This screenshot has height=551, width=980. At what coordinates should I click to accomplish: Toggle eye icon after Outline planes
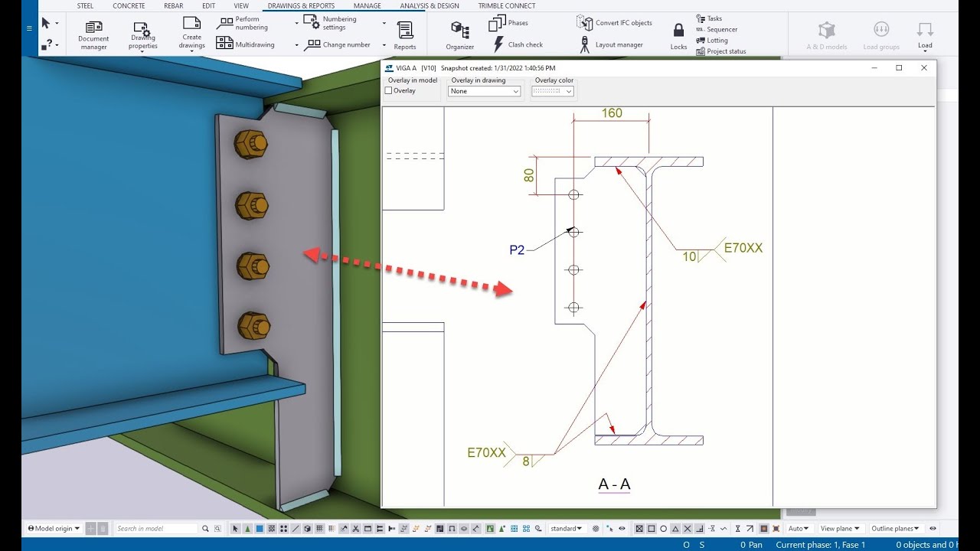pos(933,528)
